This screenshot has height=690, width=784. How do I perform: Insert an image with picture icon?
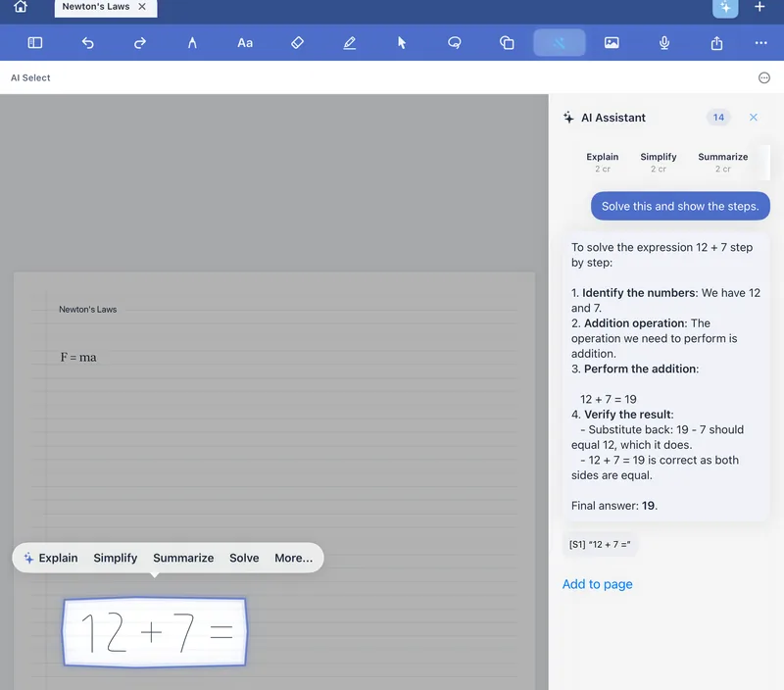(x=612, y=43)
